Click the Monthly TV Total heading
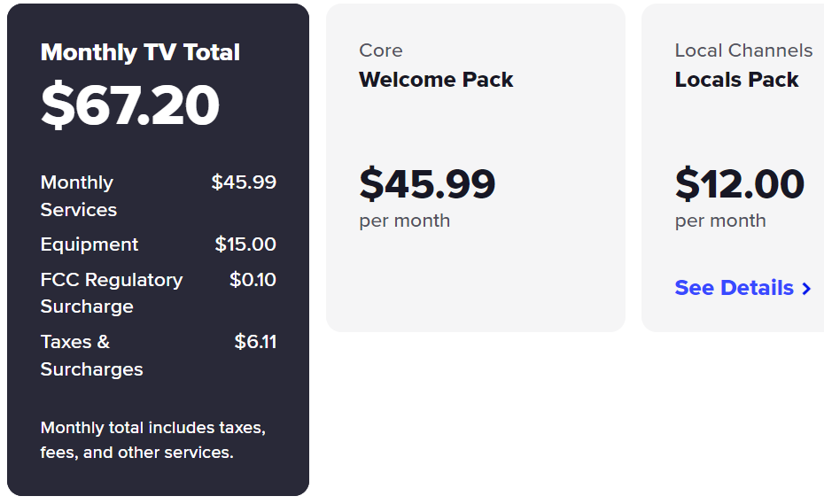This screenshot has height=504, width=824. (x=140, y=52)
